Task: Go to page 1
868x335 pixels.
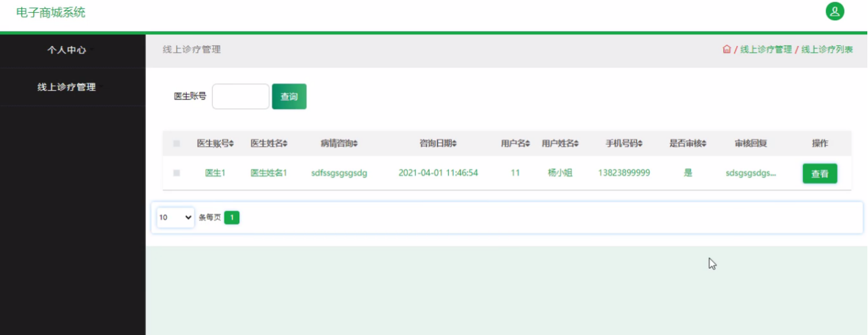Action: click(x=232, y=217)
